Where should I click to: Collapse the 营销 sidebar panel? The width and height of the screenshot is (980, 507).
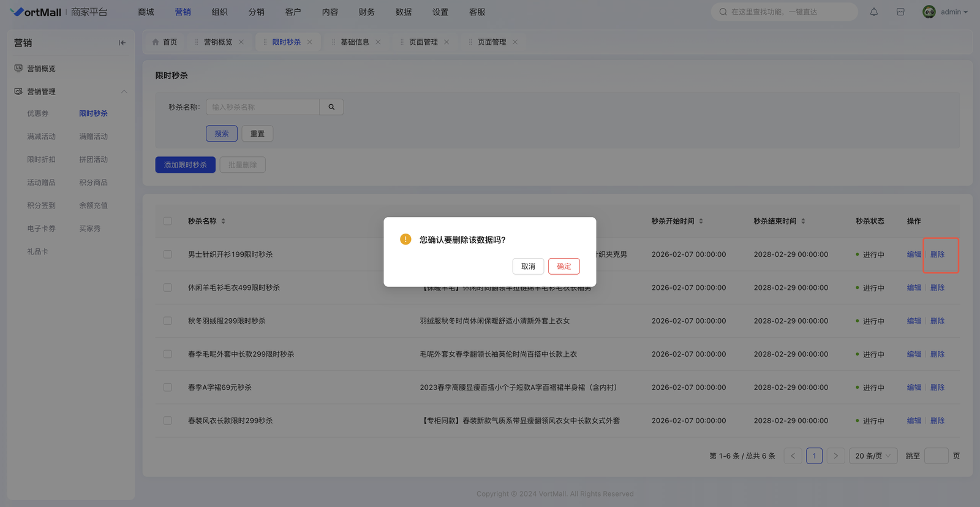click(122, 43)
